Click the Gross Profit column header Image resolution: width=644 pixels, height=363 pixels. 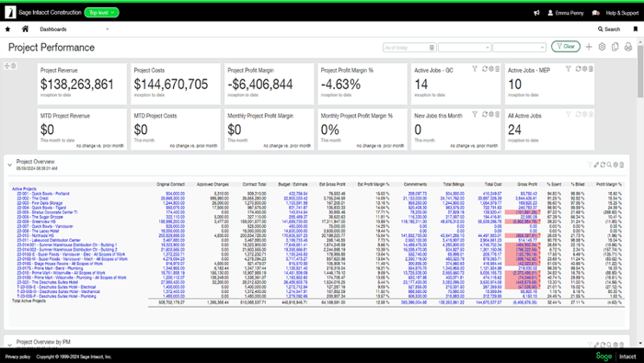[527, 184]
